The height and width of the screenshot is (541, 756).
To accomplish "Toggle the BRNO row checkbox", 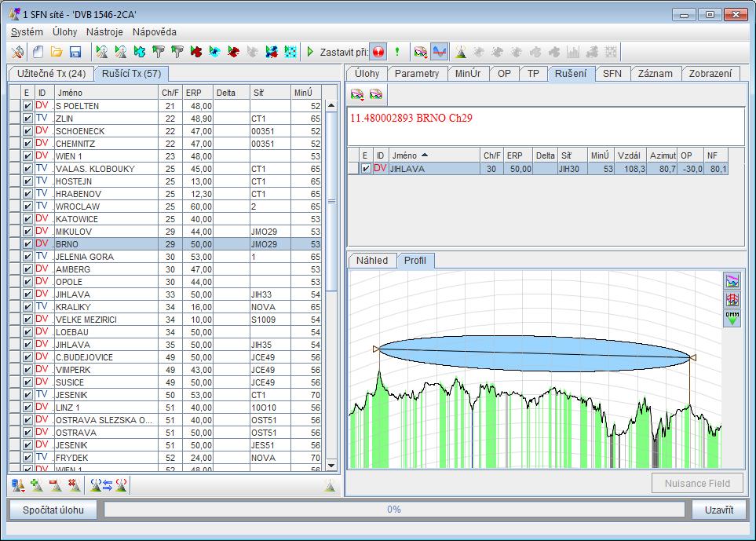I will [27, 244].
